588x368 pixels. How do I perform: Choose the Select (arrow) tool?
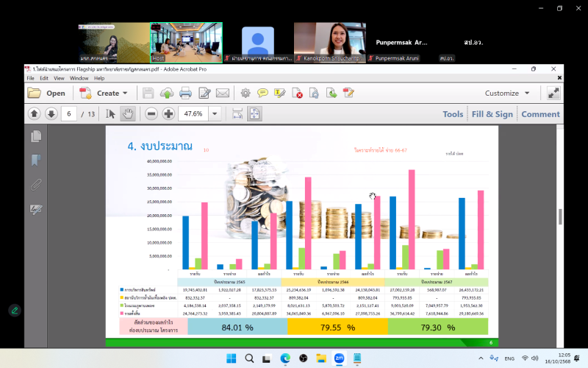pyautogui.click(x=111, y=113)
